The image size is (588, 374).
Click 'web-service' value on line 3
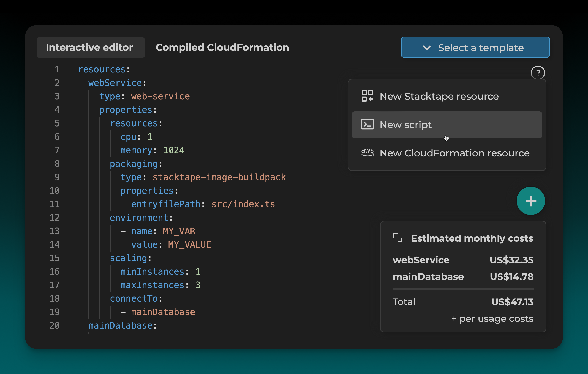[160, 96]
